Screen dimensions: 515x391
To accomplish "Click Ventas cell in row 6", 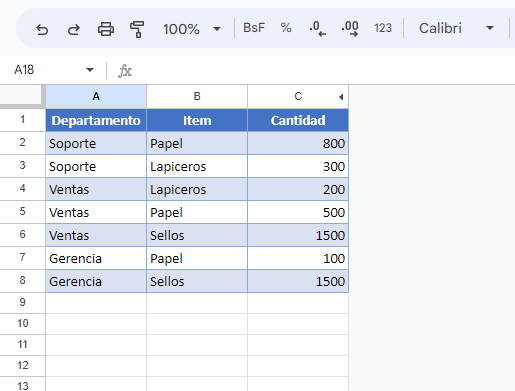I will [x=96, y=235].
